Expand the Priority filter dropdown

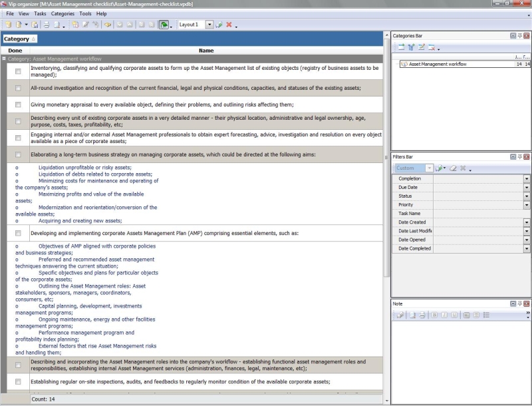pos(527,205)
